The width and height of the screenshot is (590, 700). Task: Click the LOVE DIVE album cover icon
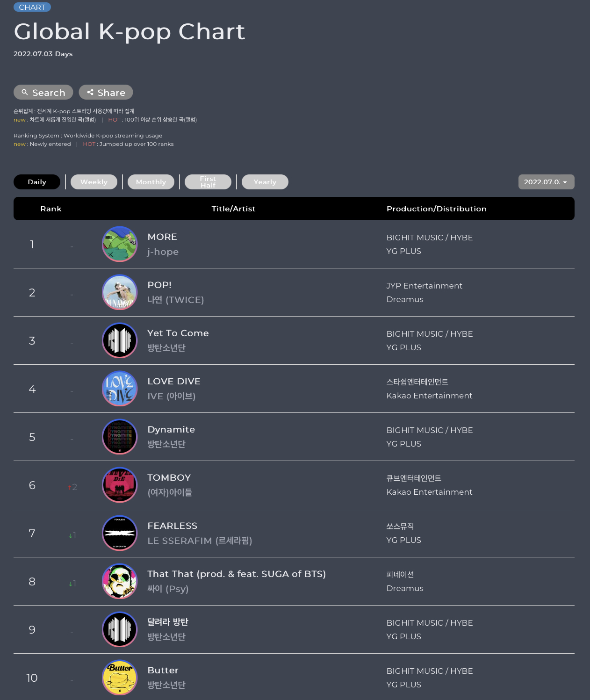pos(120,389)
